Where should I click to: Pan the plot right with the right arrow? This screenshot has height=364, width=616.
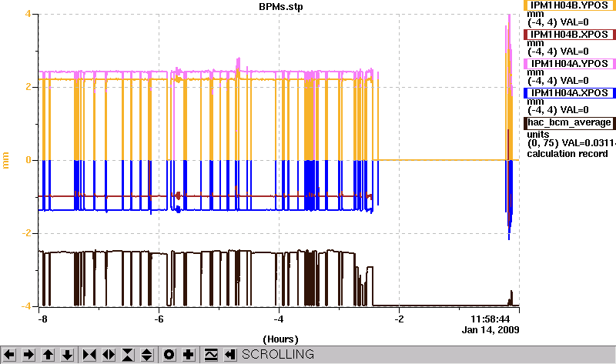point(28,355)
